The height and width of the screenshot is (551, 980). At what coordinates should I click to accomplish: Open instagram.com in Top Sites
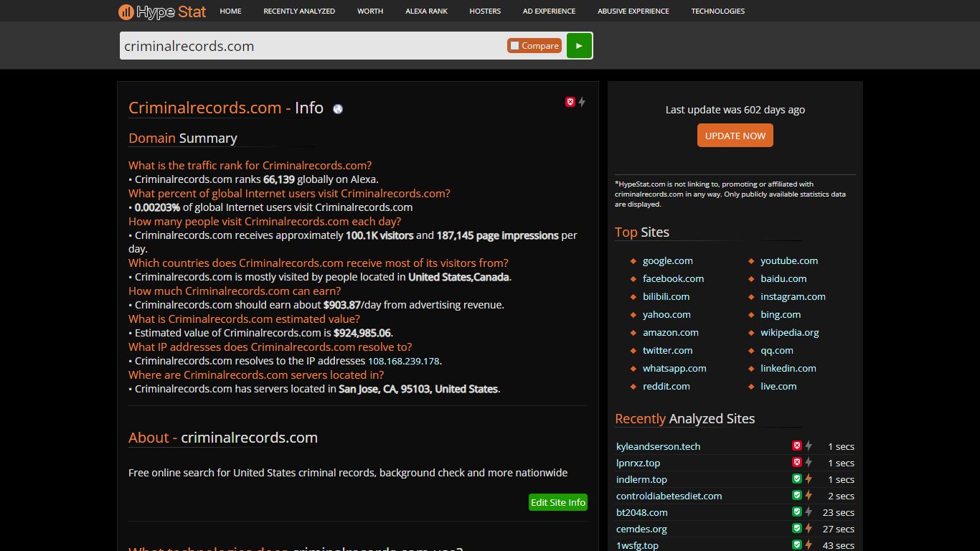click(x=793, y=296)
